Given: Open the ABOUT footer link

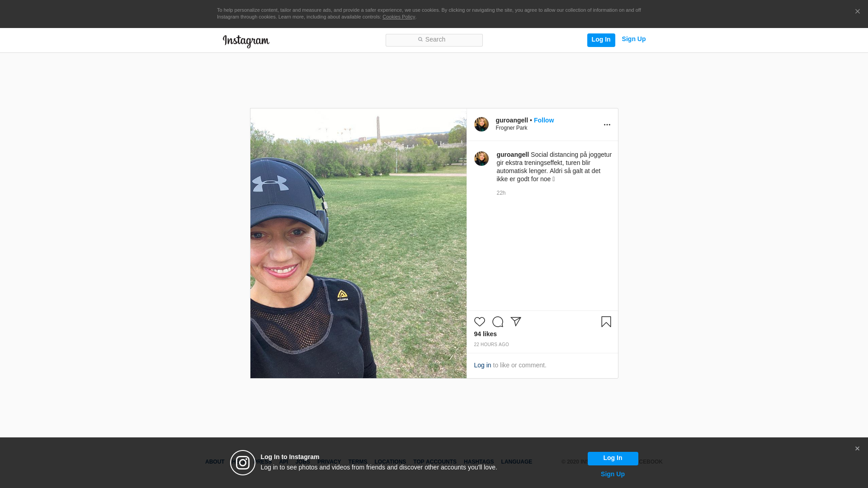Looking at the screenshot, I should (x=214, y=462).
